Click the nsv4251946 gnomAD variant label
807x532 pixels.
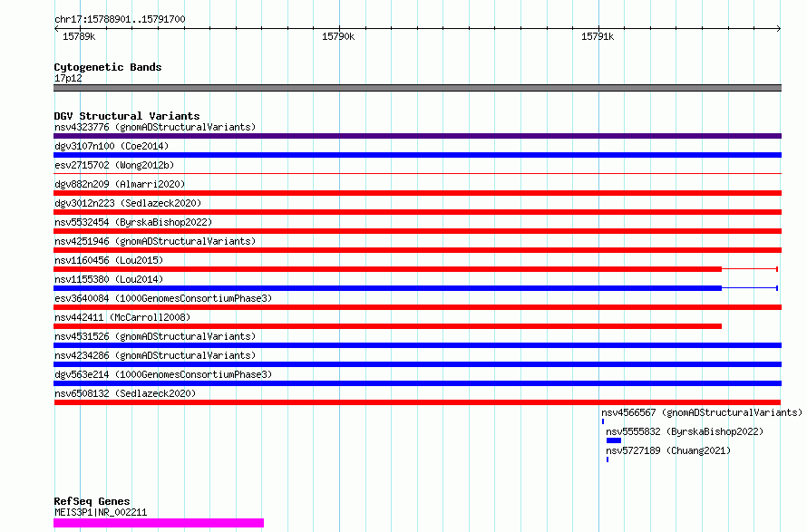point(155,241)
